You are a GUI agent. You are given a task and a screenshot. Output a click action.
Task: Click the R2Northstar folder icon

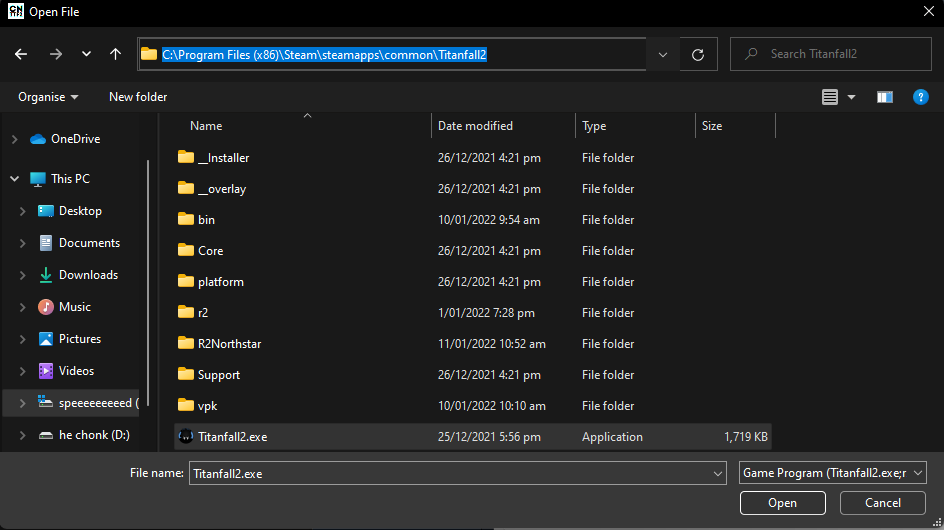click(185, 344)
